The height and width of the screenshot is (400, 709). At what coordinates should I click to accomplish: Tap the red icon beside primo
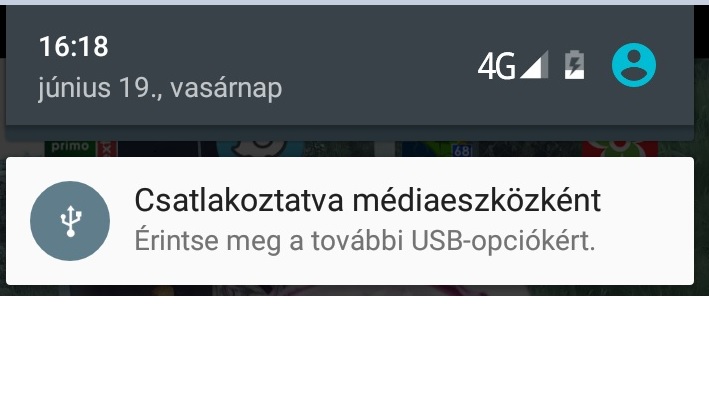click(x=107, y=148)
